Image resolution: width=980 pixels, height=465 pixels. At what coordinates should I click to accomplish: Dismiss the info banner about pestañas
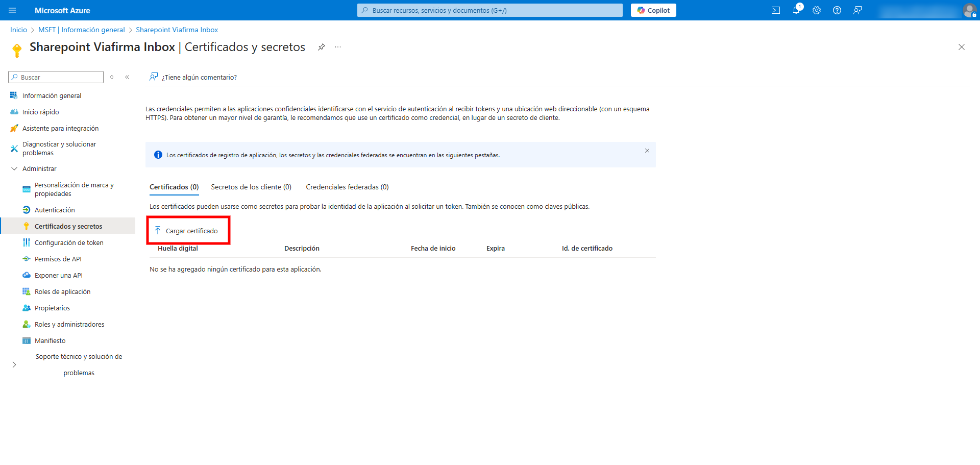647,151
